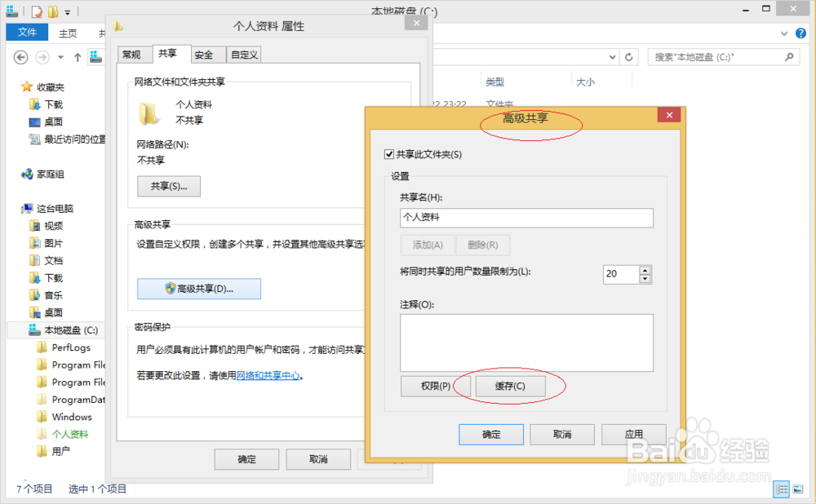Click inside the 注释 comments text box
This screenshot has height=504, width=816.
click(x=526, y=343)
